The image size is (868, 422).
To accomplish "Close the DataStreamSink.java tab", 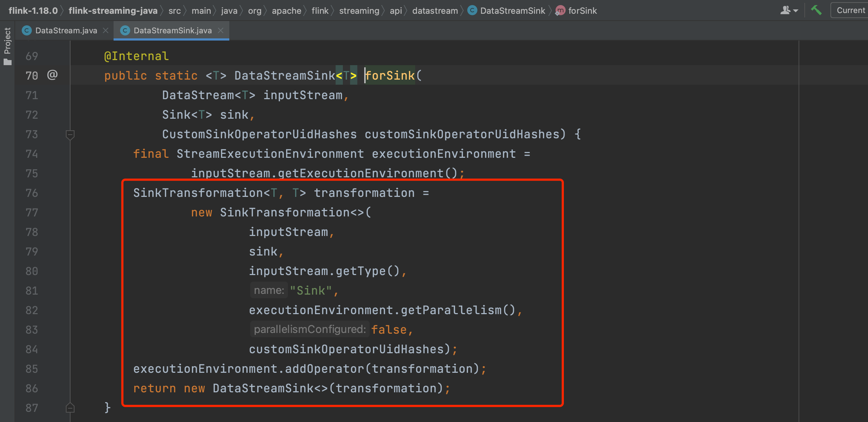I will pyautogui.click(x=221, y=31).
